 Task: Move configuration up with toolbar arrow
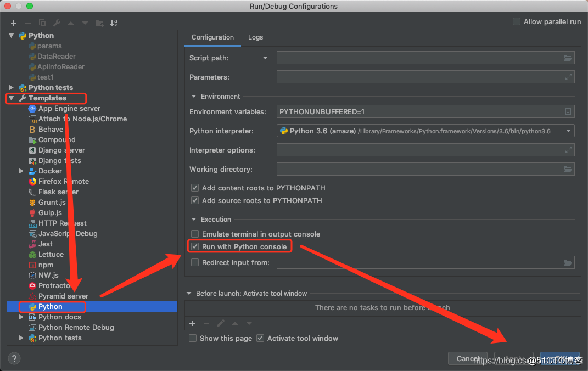(71, 23)
